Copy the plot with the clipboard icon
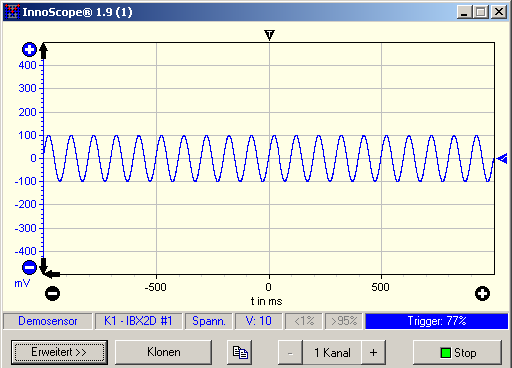 240,352
